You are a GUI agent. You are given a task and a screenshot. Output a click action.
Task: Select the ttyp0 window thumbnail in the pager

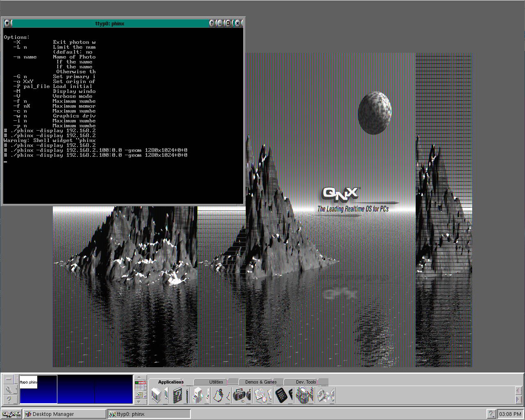click(28, 382)
